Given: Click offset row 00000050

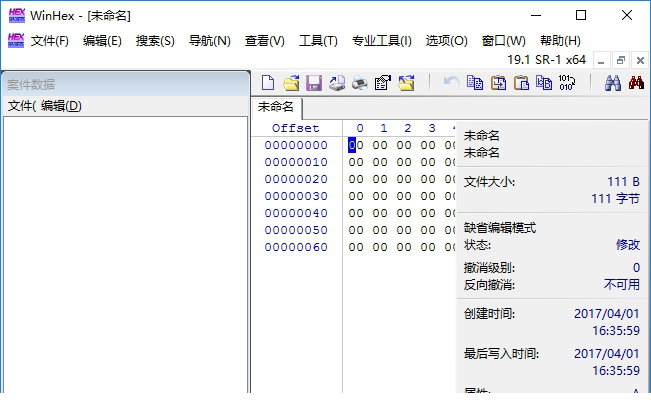Looking at the screenshot, I should pos(296,230).
